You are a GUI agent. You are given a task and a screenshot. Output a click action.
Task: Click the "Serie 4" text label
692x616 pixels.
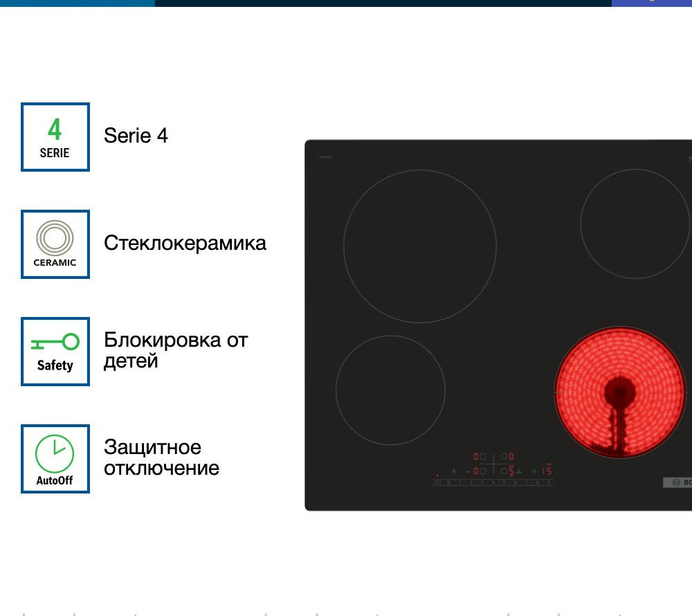pyautogui.click(x=136, y=136)
